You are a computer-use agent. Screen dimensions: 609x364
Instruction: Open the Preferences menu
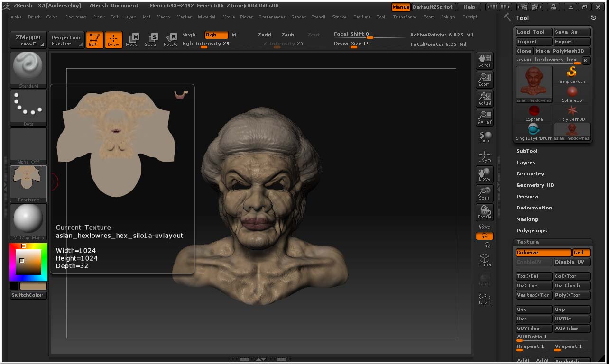pyautogui.click(x=272, y=17)
